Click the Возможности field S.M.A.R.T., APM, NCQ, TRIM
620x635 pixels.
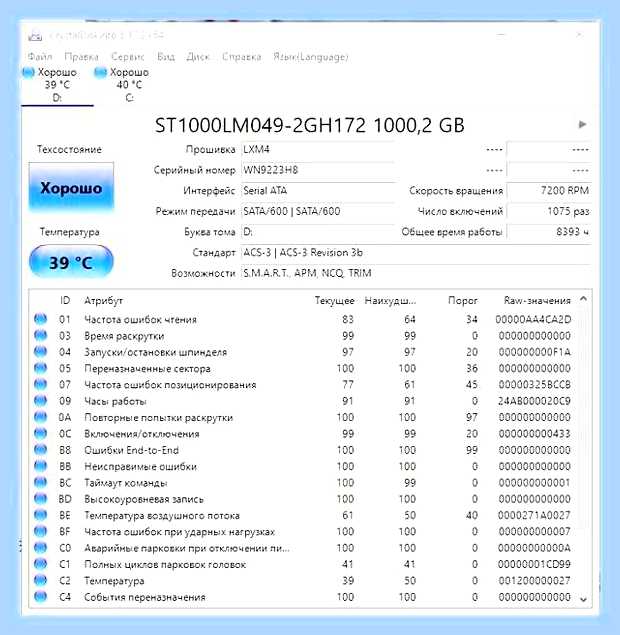pyautogui.click(x=415, y=273)
